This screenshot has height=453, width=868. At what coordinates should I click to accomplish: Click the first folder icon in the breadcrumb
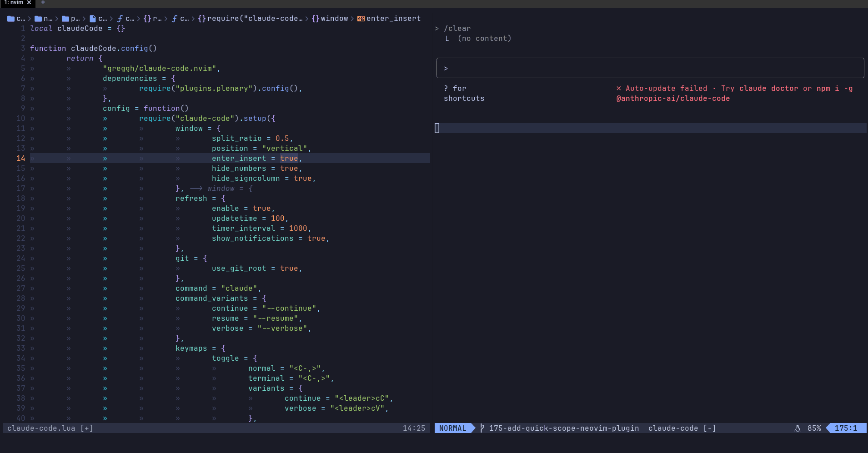click(x=11, y=19)
